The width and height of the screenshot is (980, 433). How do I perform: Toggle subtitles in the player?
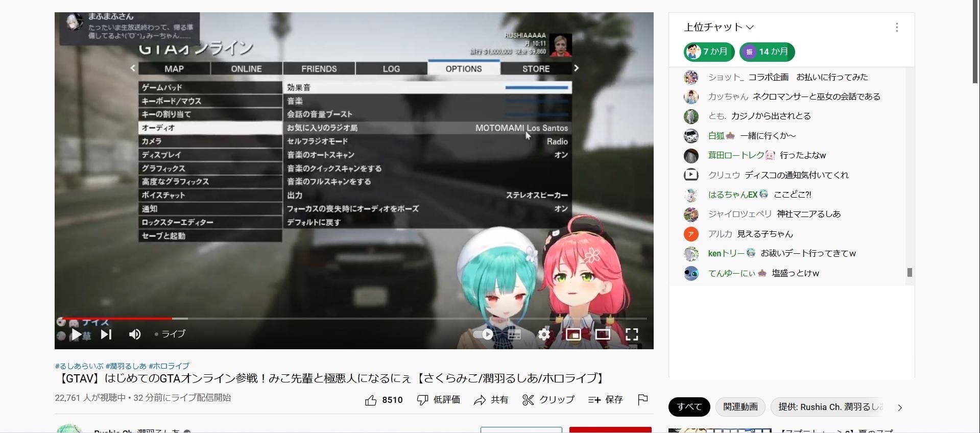pyautogui.click(x=515, y=334)
